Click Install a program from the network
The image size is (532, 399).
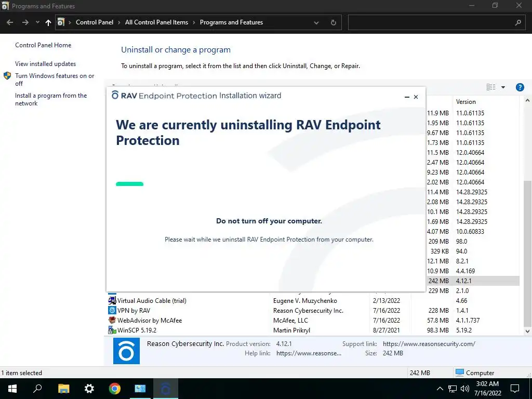tap(51, 99)
